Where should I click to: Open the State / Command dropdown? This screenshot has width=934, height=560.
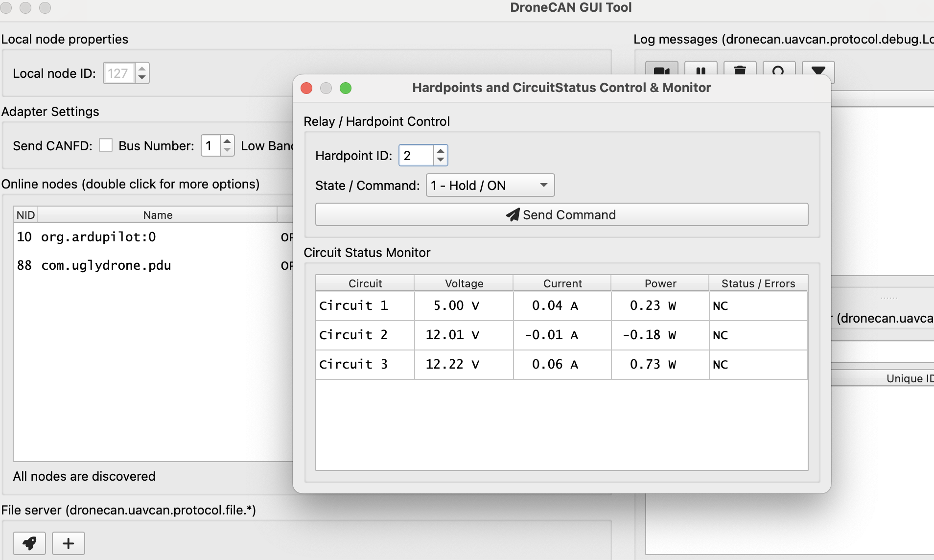[x=490, y=185]
